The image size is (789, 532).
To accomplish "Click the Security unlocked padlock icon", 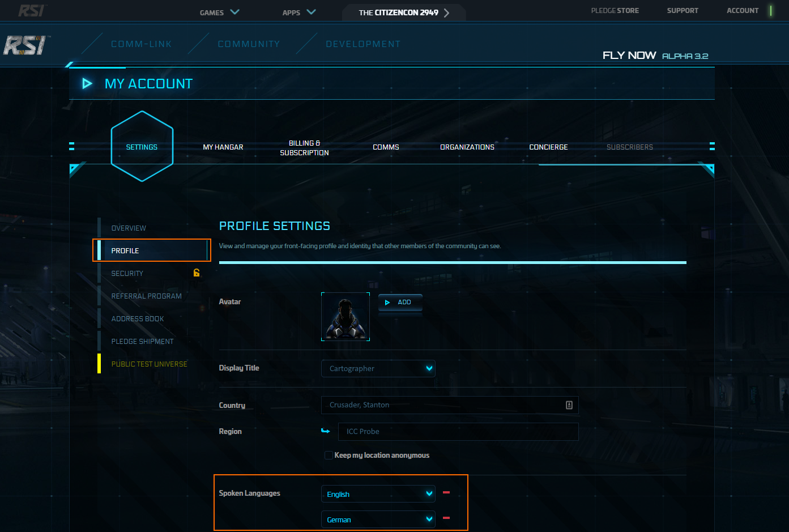I will (197, 273).
